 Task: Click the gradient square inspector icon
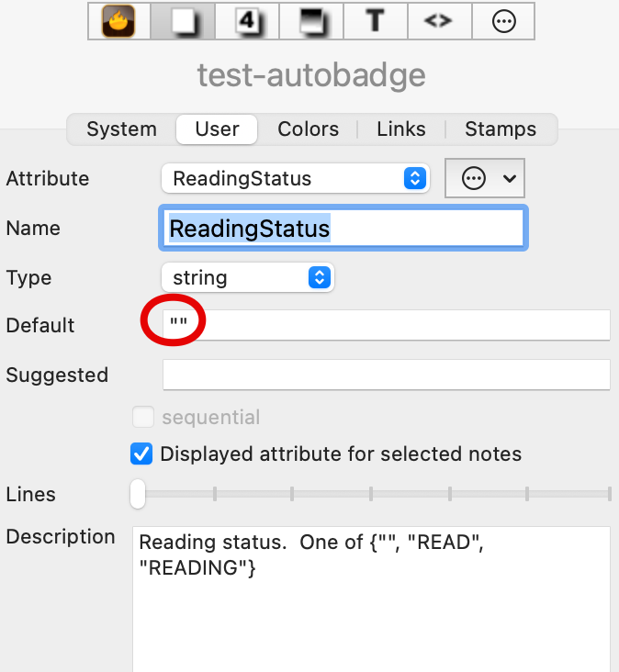[x=311, y=21]
